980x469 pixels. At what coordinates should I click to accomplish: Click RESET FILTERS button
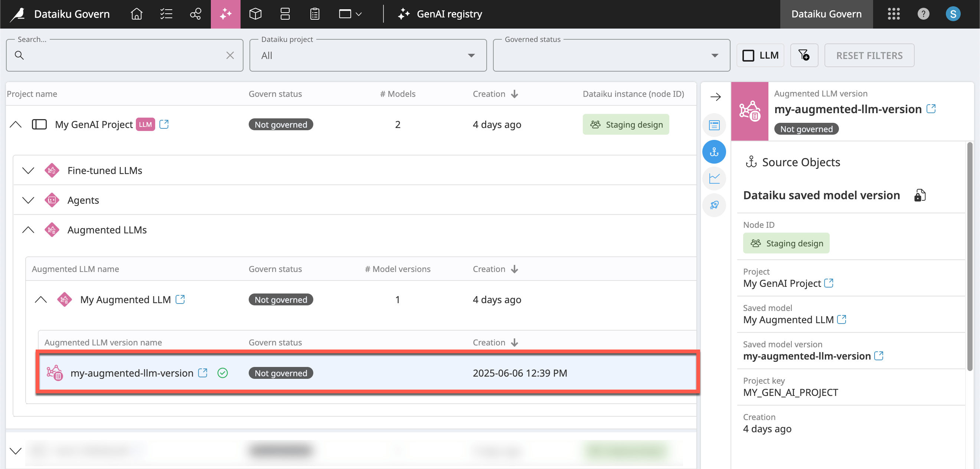[x=869, y=56]
